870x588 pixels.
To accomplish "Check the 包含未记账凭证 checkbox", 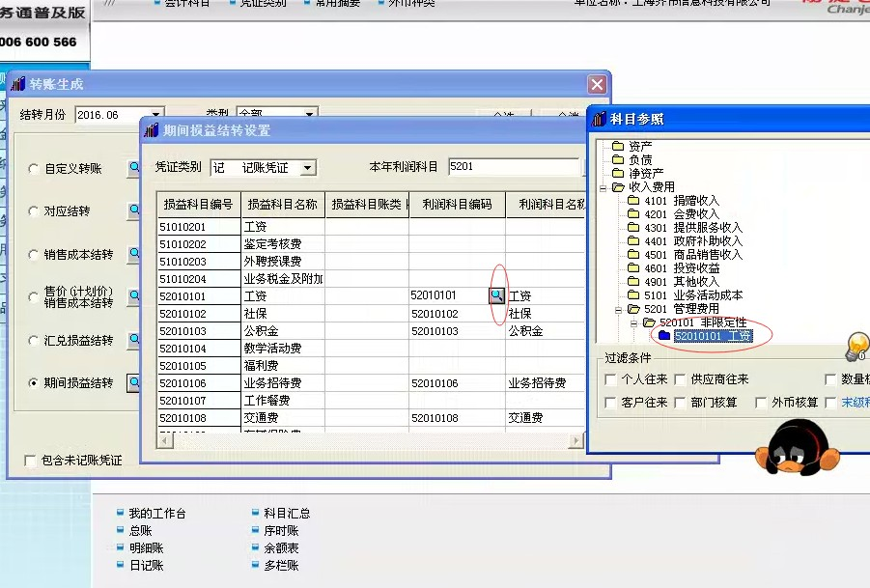I will (x=30, y=461).
